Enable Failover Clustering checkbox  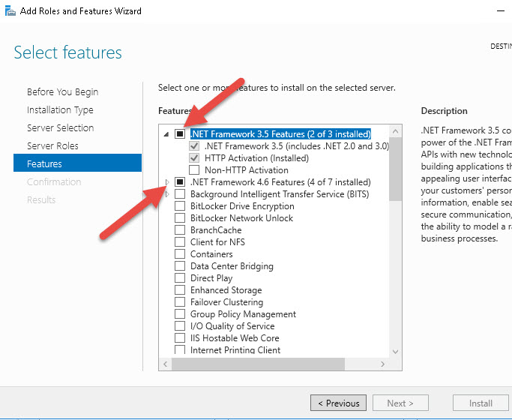point(180,302)
